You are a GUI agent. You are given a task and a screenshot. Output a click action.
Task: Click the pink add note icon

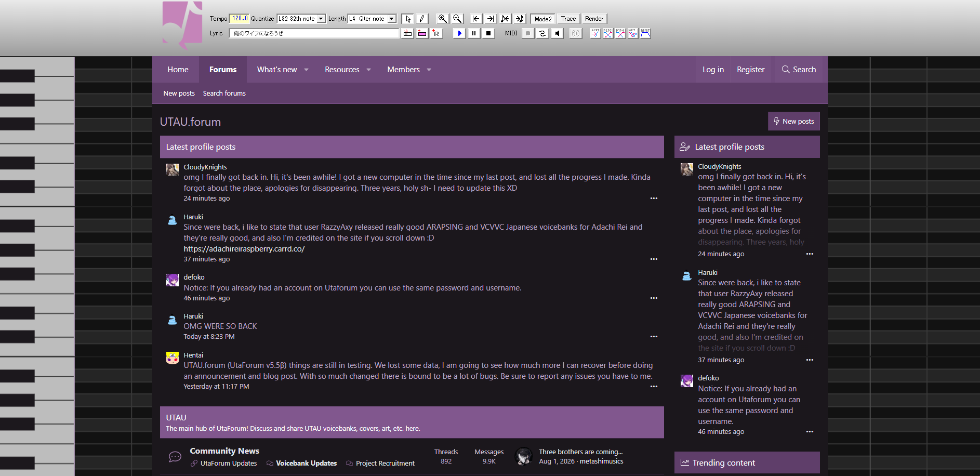click(x=422, y=33)
